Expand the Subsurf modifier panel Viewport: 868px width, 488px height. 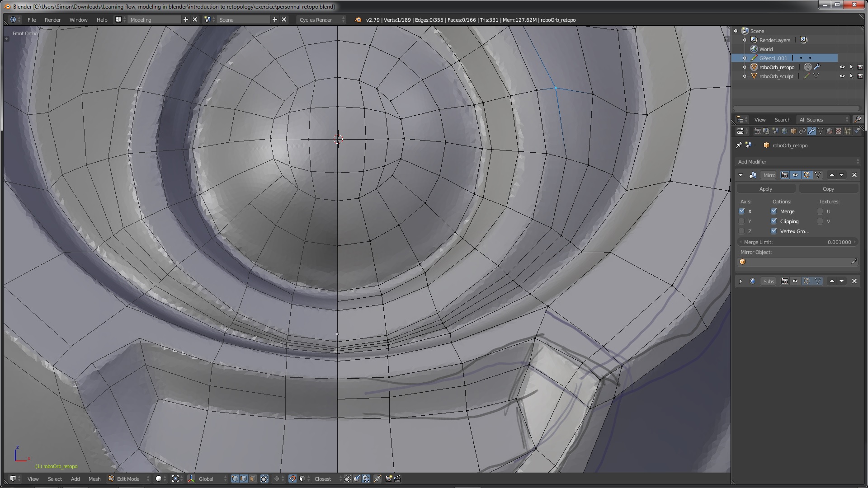click(x=741, y=281)
